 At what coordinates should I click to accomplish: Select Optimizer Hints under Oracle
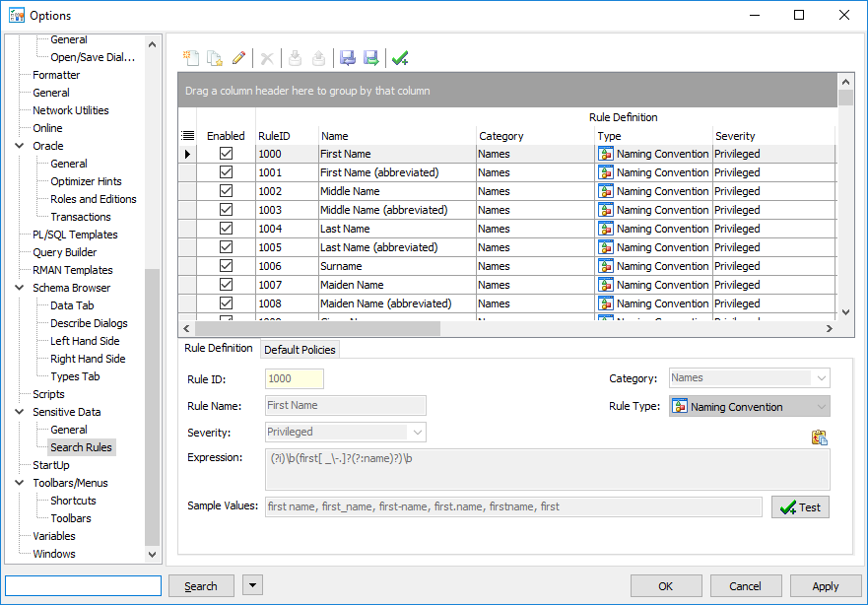[86, 181]
